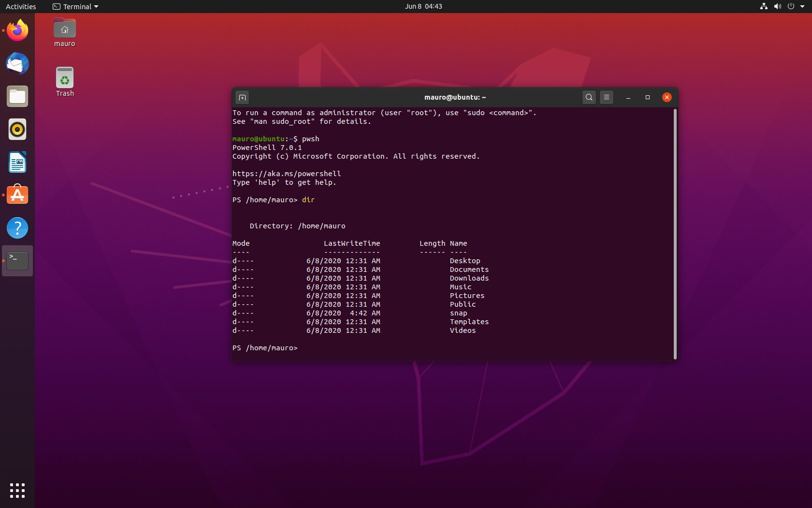Open the Terminal menu in the top bar
Viewport: 812px width, 508px height.
point(75,6)
